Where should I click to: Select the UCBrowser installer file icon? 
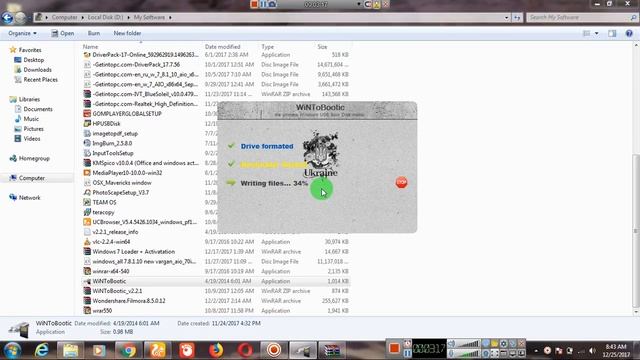87,222
